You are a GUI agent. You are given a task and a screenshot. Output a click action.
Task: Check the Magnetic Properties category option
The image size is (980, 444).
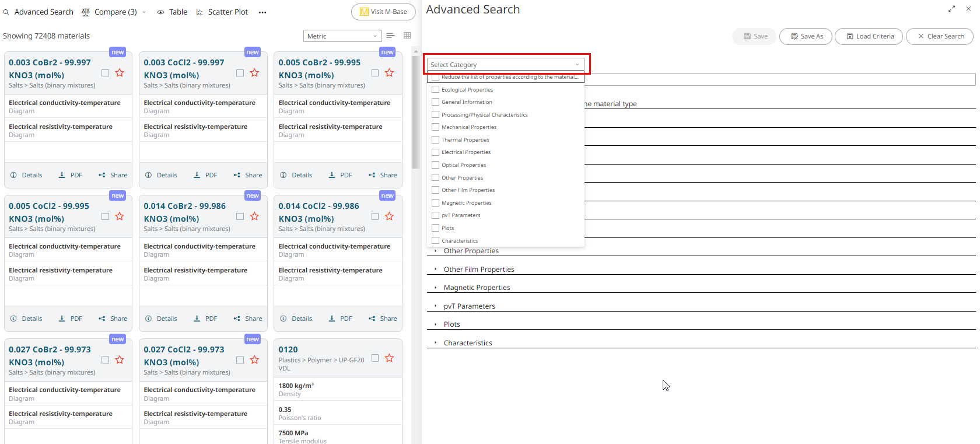(x=435, y=202)
